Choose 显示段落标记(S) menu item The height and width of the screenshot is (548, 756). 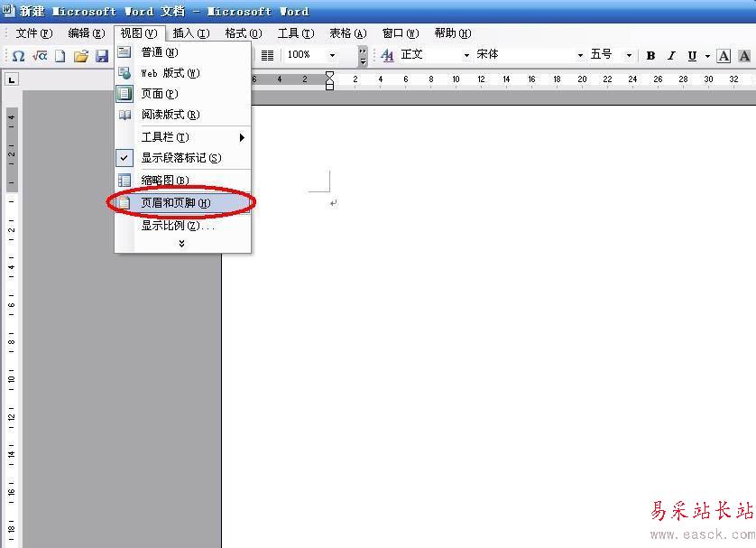[183, 158]
